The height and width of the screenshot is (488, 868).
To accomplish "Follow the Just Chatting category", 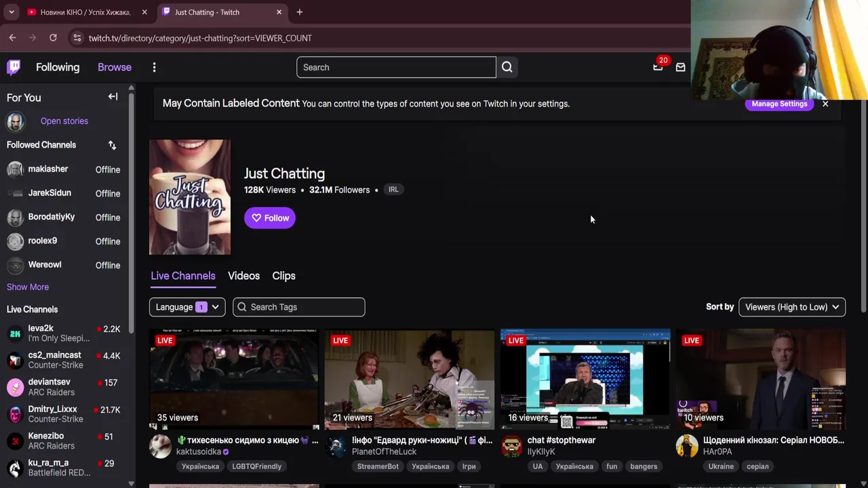I will (270, 218).
